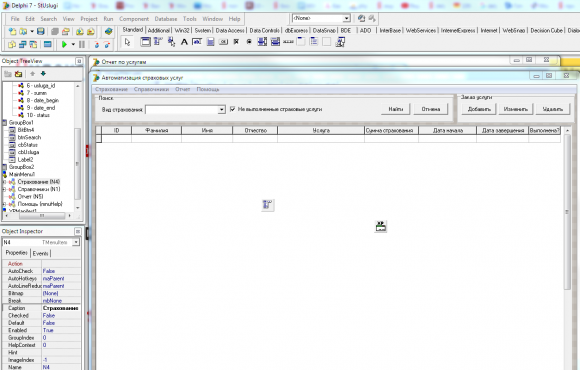Image resolution: width=580 pixels, height=370 pixels.
Task: Click the MainMenu component on the form
Action: [267, 205]
